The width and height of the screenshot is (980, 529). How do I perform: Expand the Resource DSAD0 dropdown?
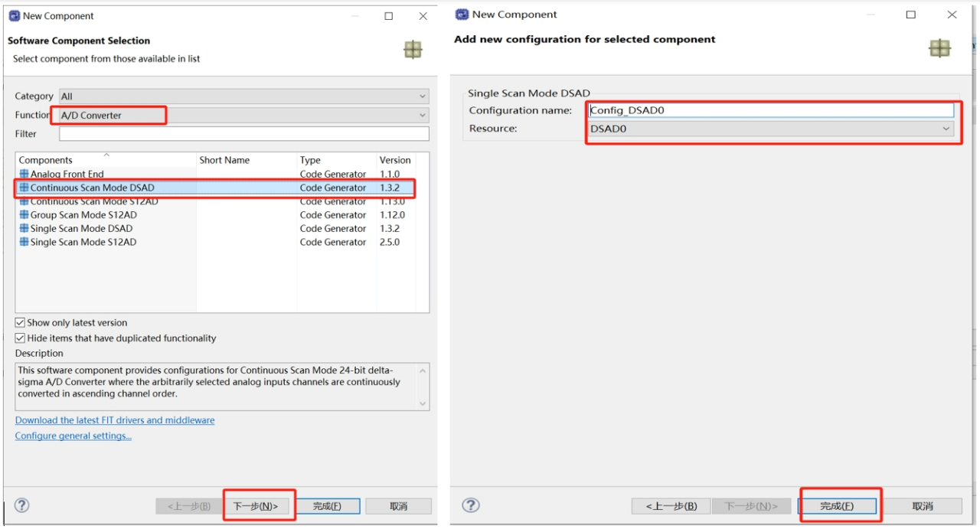point(771,129)
